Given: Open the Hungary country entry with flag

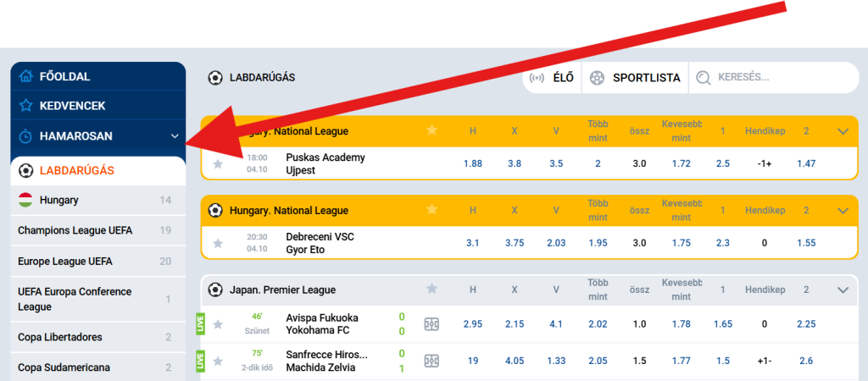Looking at the screenshot, I should point(58,201).
